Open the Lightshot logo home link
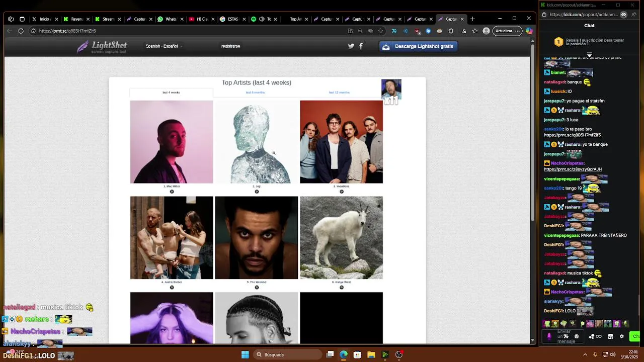The image size is (644, 362). coord(102,47)
